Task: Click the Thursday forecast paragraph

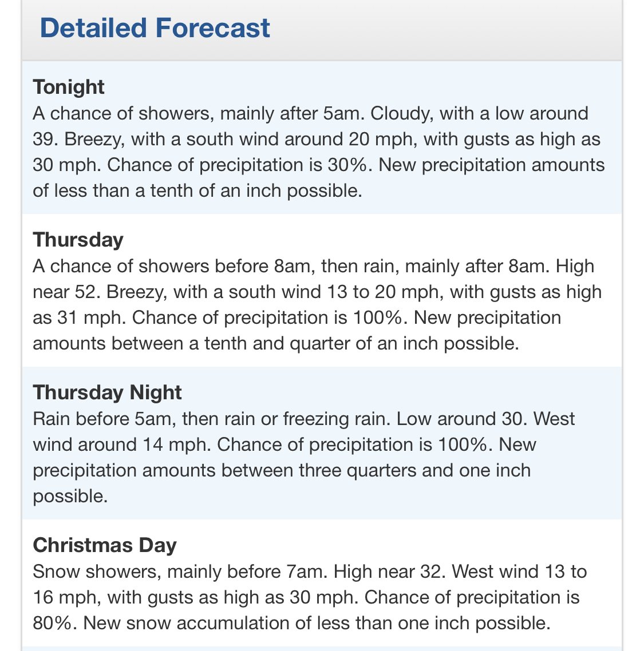Action: (x=318, y=305)
